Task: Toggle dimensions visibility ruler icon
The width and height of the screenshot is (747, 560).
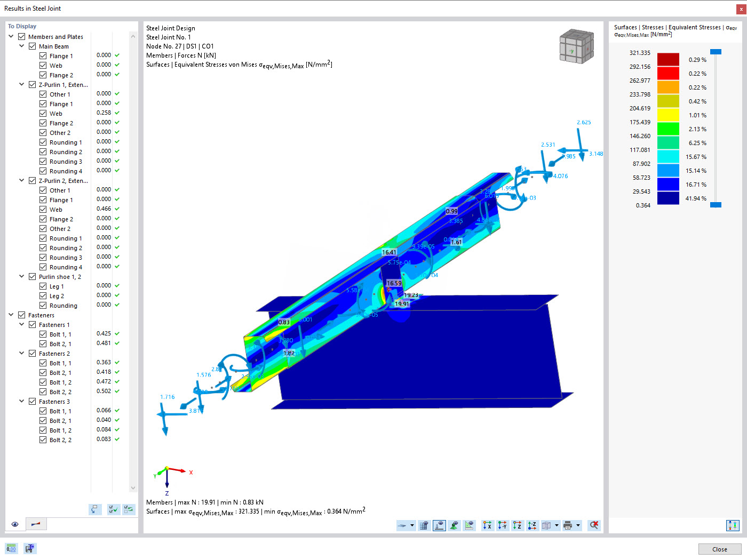Action: click(469, 525)
